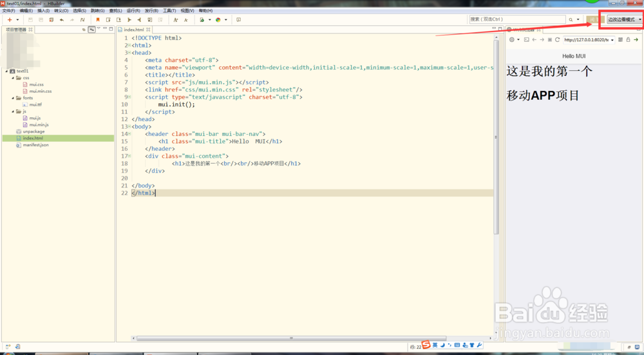Click the increase font size A+ icon
The width and height of the screenshot is (644, 355).
pos(175,20)
